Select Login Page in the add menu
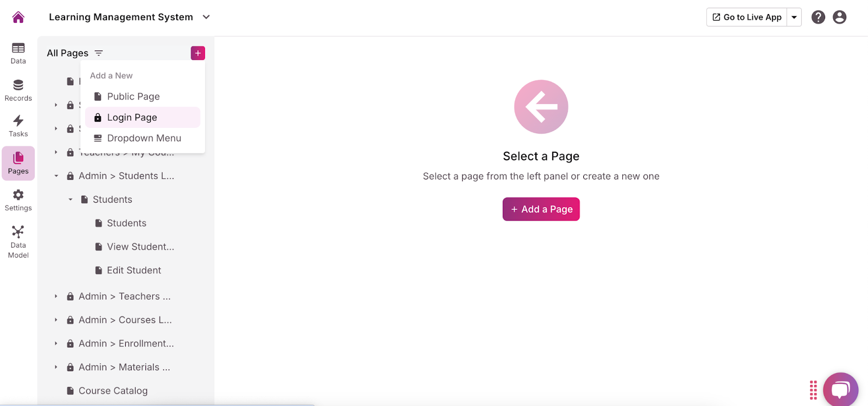 click(132, 118)
